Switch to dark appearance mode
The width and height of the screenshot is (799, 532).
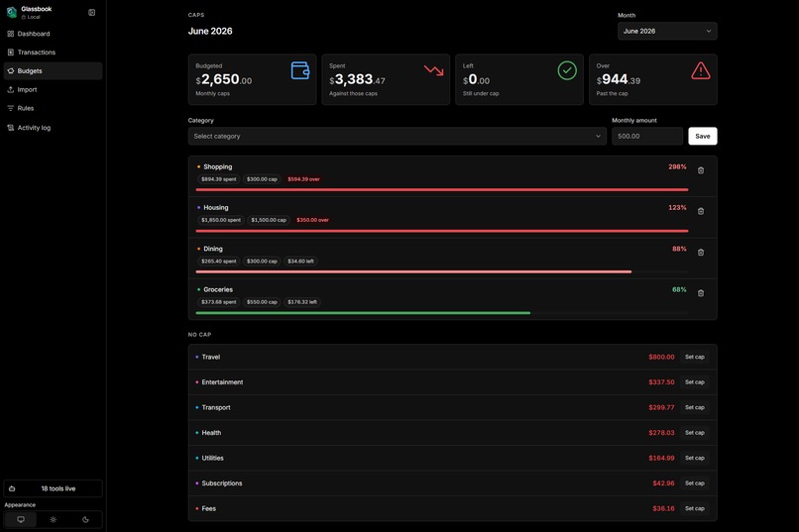click(85, 520)
